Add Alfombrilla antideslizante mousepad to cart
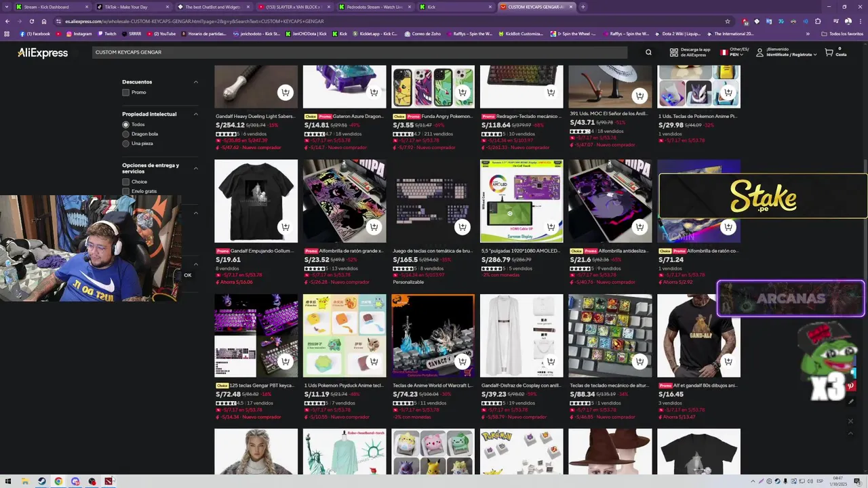Screen dimensions: 868x488 click(x=639, y=227)
